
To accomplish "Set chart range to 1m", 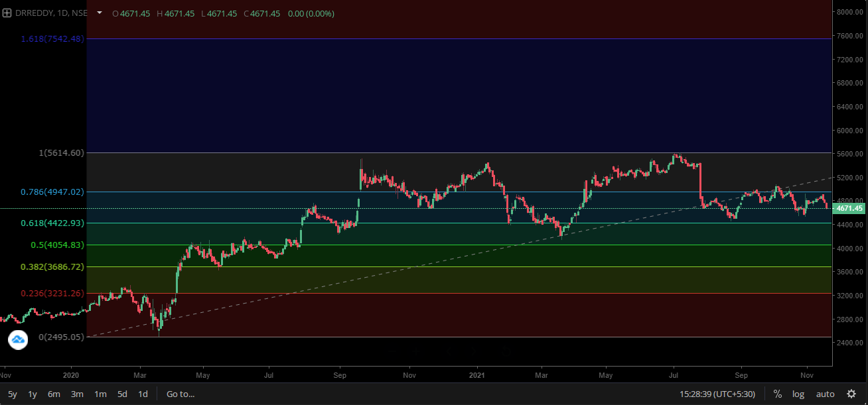I will coord(100,394).
